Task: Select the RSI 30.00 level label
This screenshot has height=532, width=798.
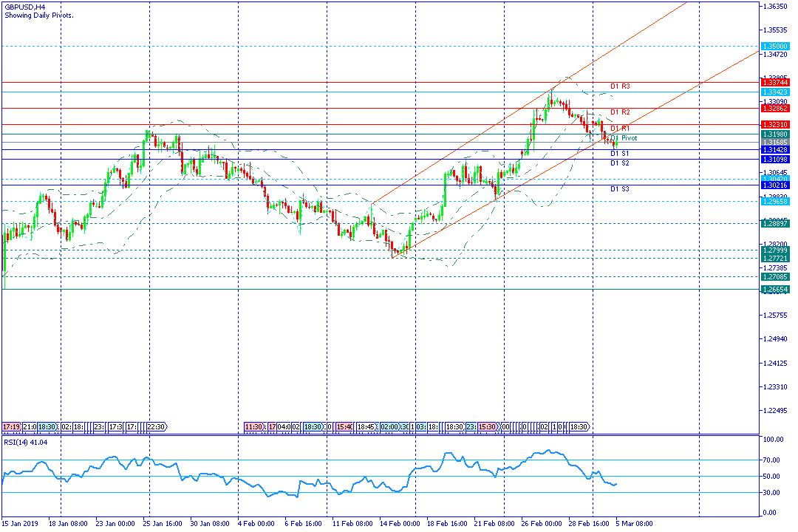Action: (x=771, y=493)
